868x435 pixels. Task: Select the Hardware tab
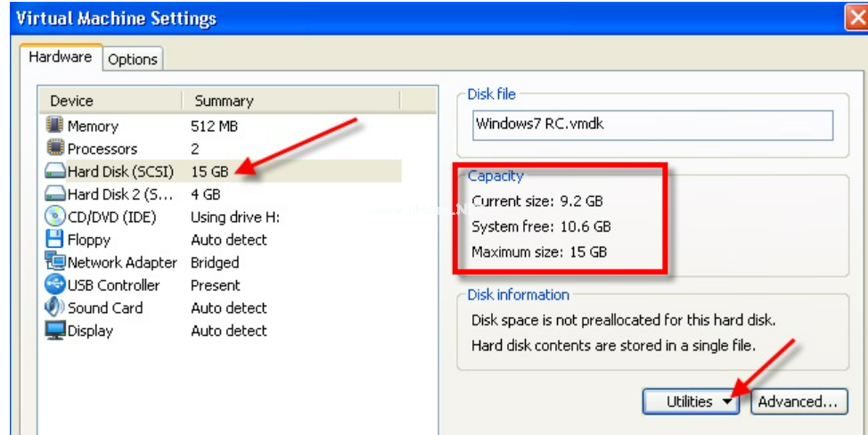click(x=61, y=57)
